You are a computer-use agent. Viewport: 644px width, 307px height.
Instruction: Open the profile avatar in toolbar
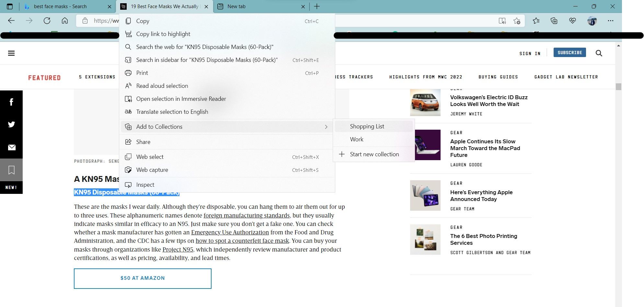(x=592, y=21)
